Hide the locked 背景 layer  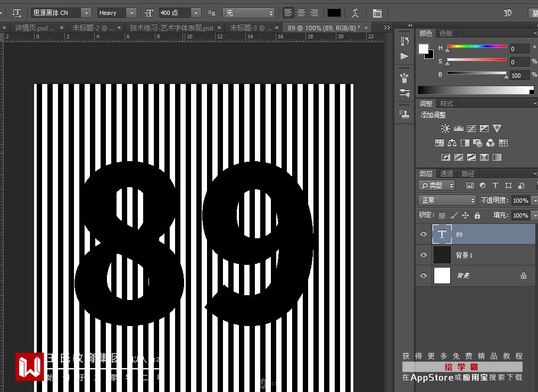coord(424,276)
